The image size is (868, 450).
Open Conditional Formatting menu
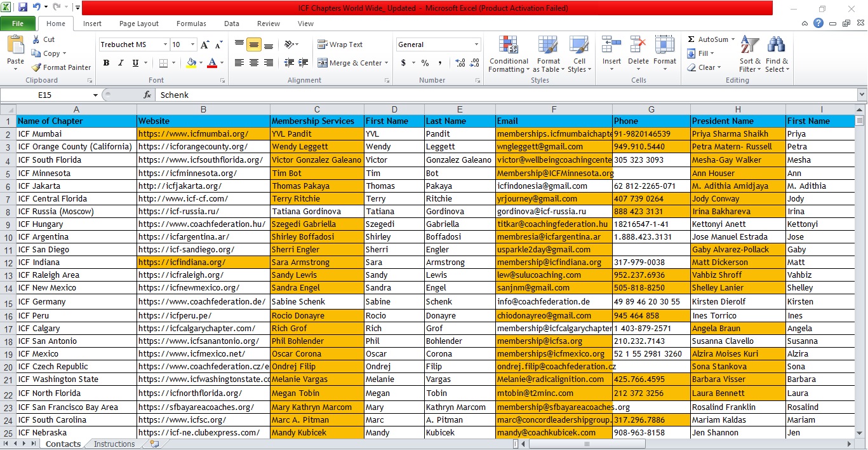pos(509,55)
